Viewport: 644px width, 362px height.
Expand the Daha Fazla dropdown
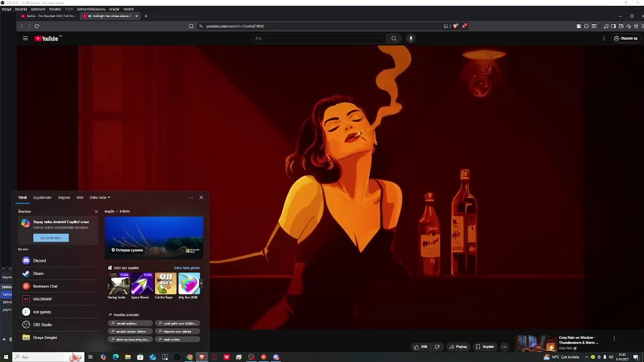[x=100, y=198]
